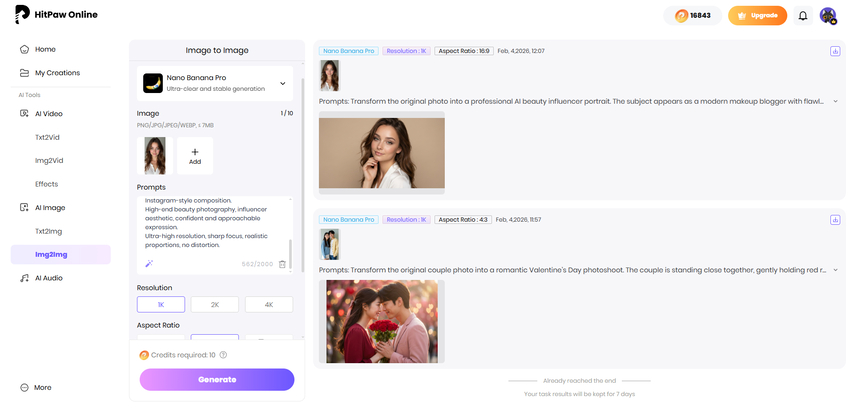
Task: Click the AI Video icon
Action: click(24, 114)
